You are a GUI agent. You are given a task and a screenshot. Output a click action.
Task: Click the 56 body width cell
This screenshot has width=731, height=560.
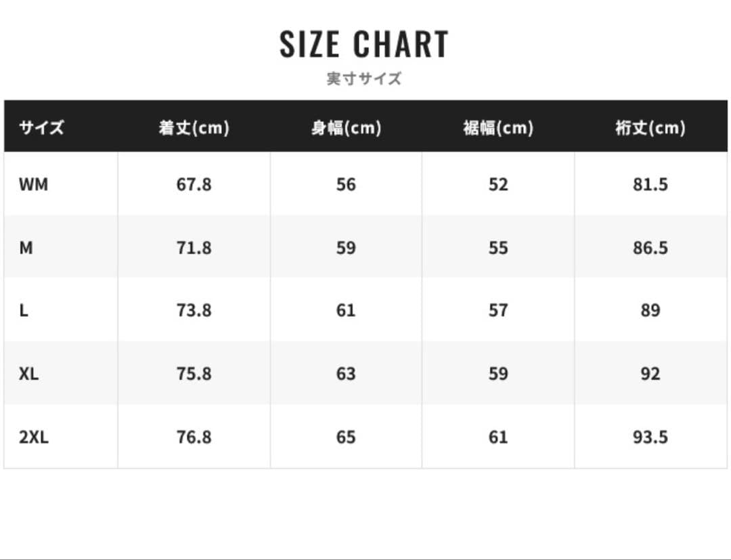[346, 184]
